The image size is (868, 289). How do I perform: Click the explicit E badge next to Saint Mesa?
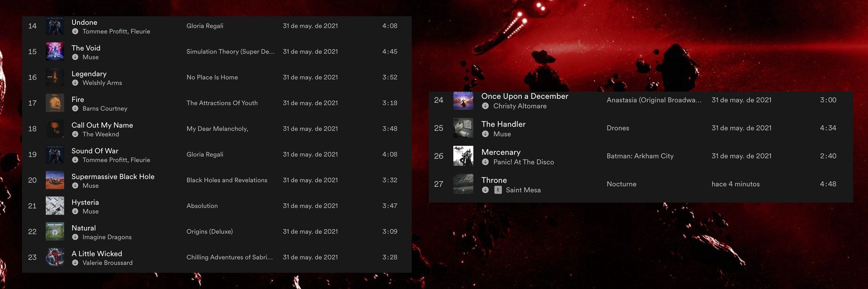[x=498, y=190]
